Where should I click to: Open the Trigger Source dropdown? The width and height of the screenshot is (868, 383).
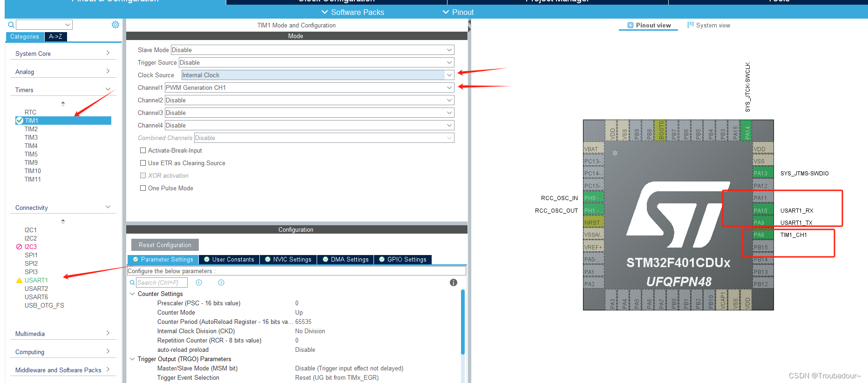pyautogui.click(x=316, y=62)
